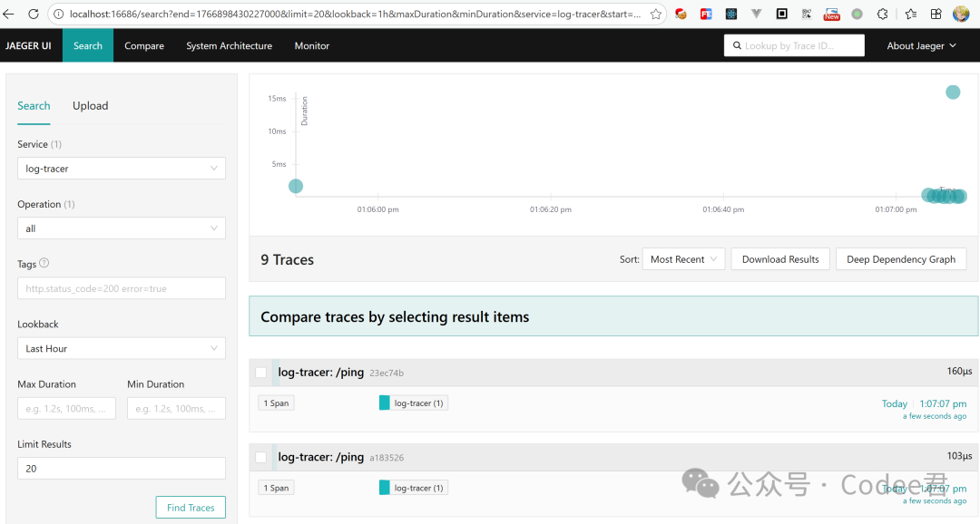The width and height of the screenshot is (980, 524).
Task: Focus the Lookup by Trace ID field
Action: [794, 45]
